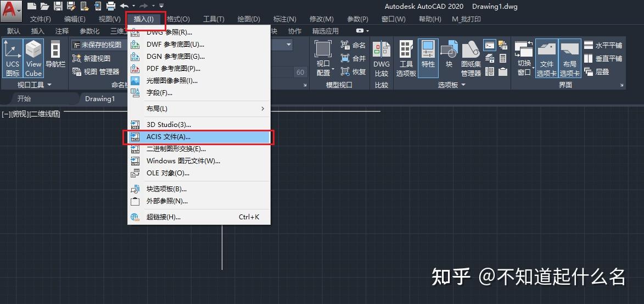Click the DWG 比较 compare icon
Screen dimensions: 644x304
(x=382, y=58)
